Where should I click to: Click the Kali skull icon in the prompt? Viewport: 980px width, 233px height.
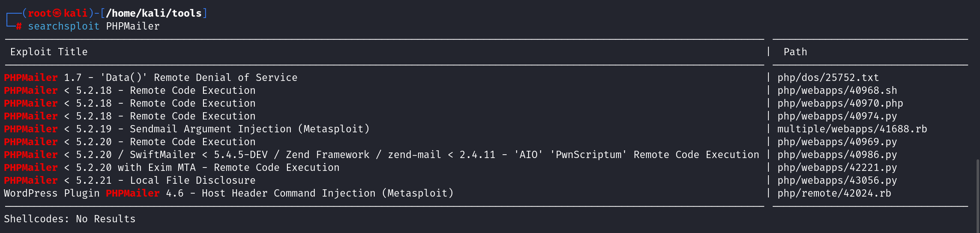click(x=57, y=13)
